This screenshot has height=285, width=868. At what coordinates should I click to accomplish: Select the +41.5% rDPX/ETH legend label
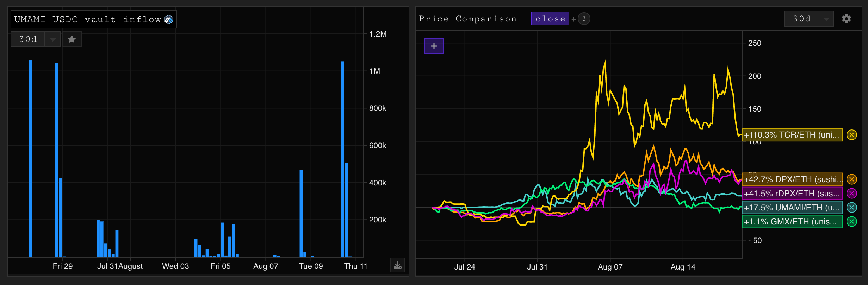point(793,193)
